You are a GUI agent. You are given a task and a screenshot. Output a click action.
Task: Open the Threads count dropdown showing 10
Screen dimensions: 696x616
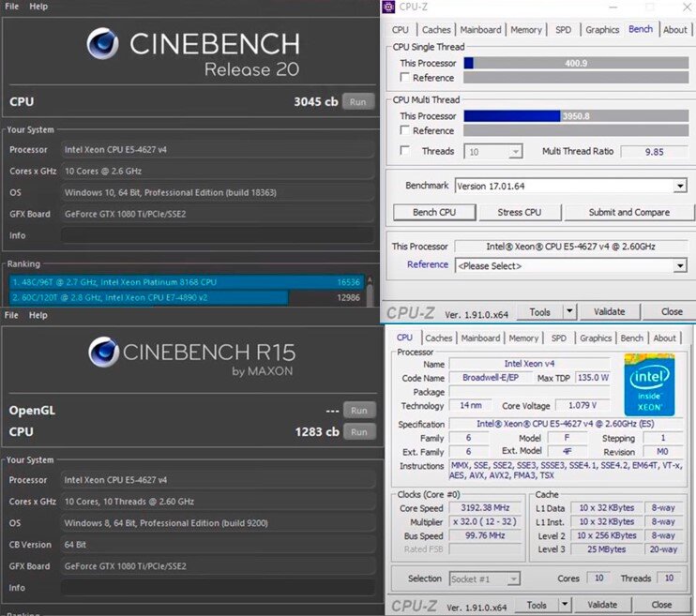[493, 152]
